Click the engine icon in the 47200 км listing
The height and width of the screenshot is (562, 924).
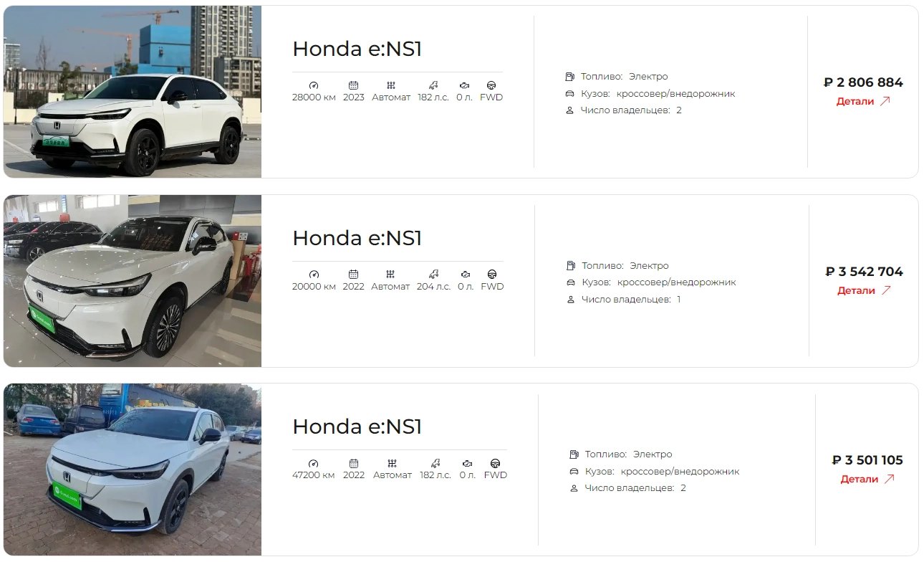coord(467,462)
